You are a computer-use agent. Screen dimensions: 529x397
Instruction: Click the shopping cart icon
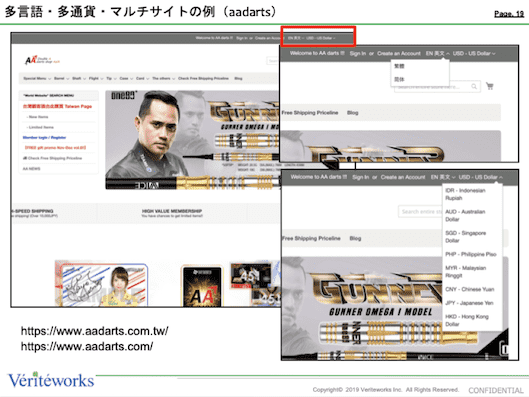tap(490, 86)
